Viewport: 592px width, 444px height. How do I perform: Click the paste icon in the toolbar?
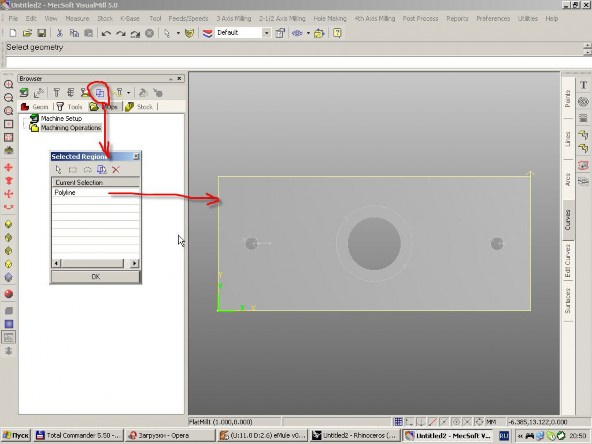[x=88, y=33]
